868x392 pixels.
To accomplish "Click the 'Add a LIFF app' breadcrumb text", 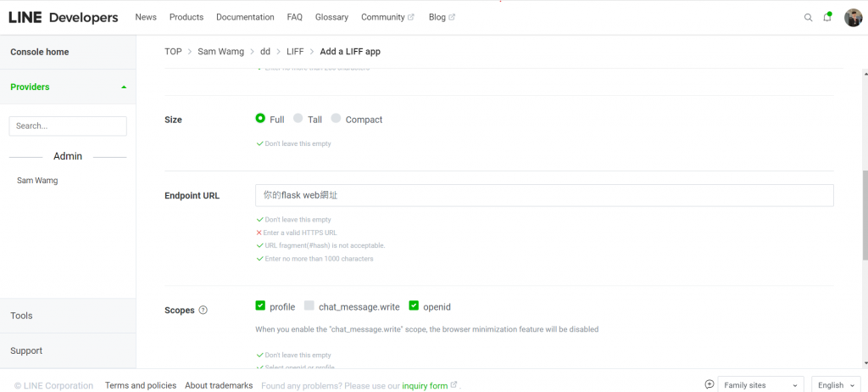I will point(350,52).
